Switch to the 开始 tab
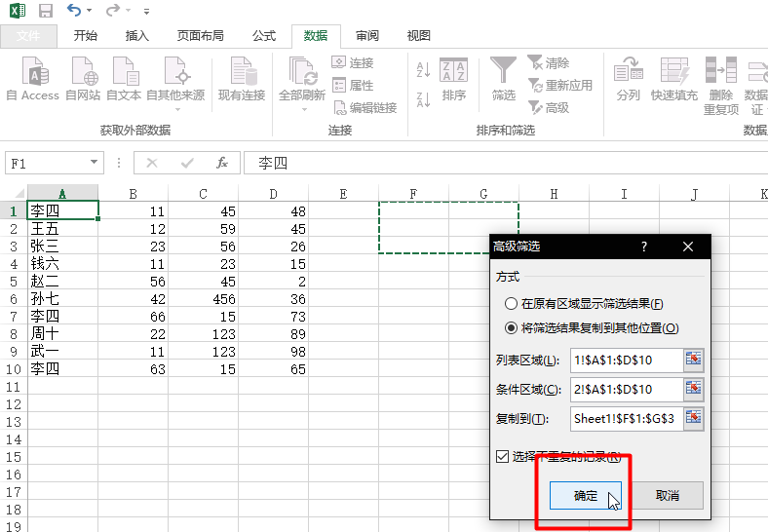768x532 pixels. coord(85,36)
